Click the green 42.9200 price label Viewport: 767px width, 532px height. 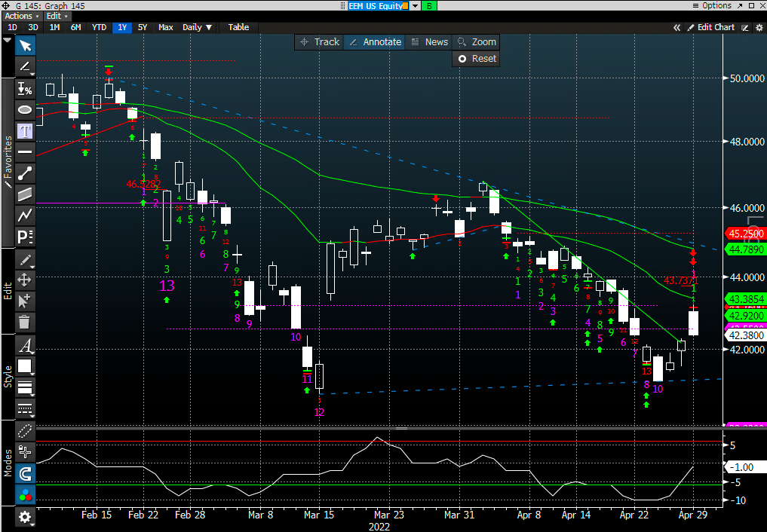(x=745, y=316)
